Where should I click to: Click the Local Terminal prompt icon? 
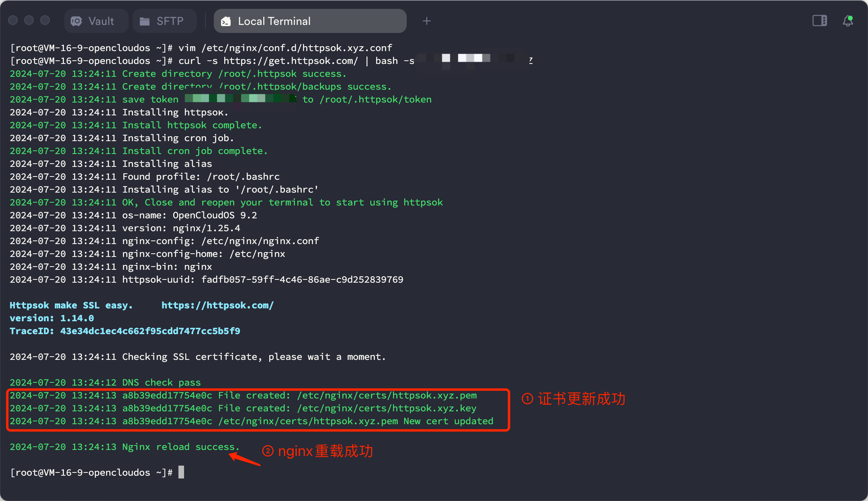tap(226, 21)
